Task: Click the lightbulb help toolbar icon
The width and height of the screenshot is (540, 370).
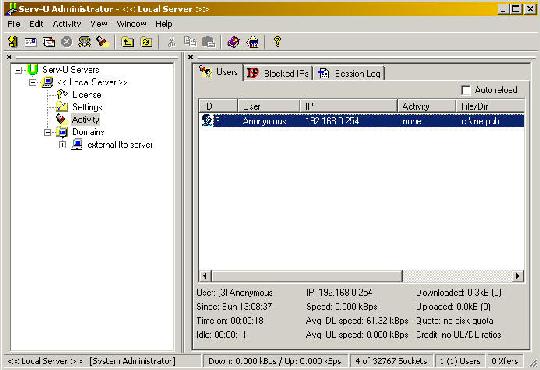Action: (x=278, y=42)
